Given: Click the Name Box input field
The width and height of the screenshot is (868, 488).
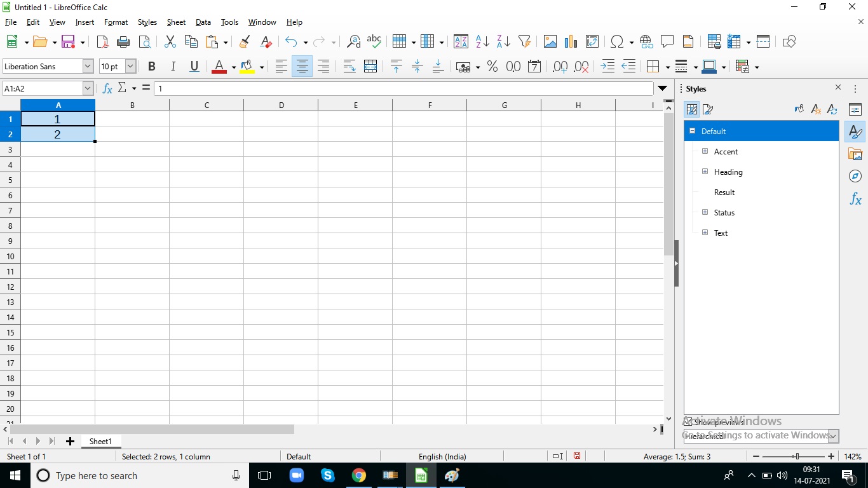Looking at the screenshot, I should [x=42, y=88].
